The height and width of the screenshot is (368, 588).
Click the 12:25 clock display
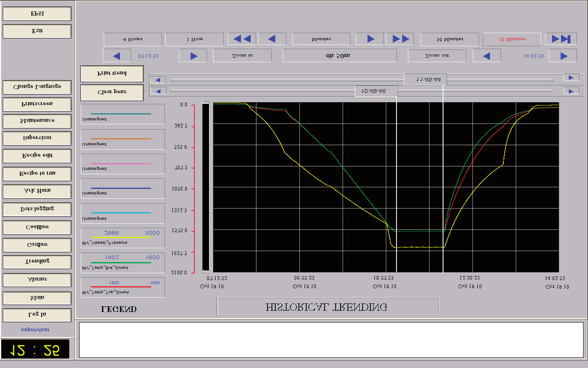pos(35,349)
